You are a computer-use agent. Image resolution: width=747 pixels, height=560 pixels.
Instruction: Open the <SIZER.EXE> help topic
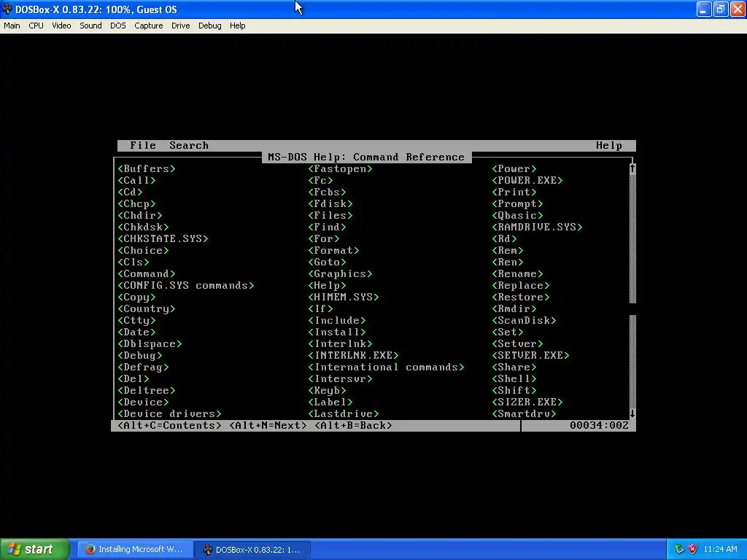tap(527, 402)
